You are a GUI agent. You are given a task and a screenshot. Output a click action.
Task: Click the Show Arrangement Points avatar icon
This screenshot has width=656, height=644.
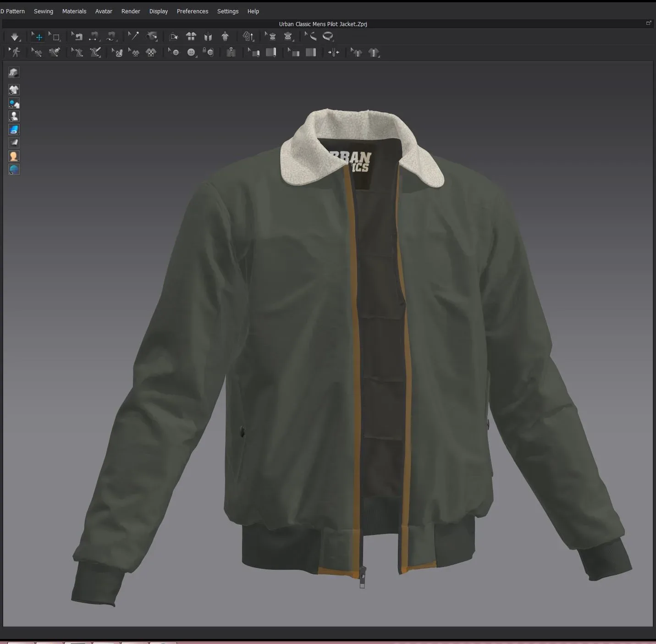click(x=225, y=37)
